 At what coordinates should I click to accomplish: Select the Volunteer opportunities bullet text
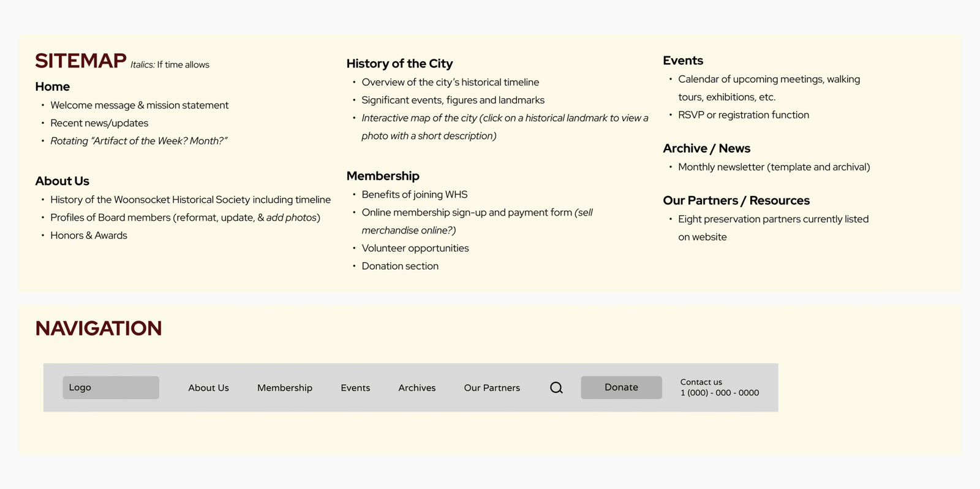(415, 248)
